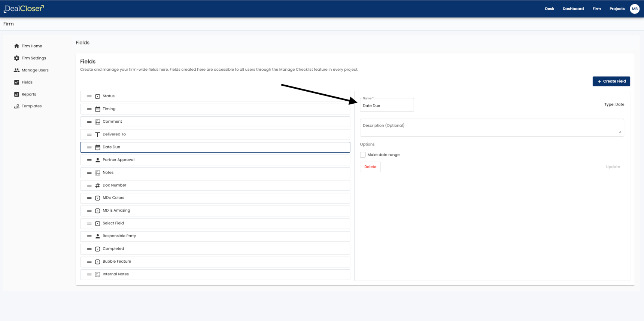Click the text T icon beside Delivered To
This screenshot has width=644, height=321.
(97, 134)
